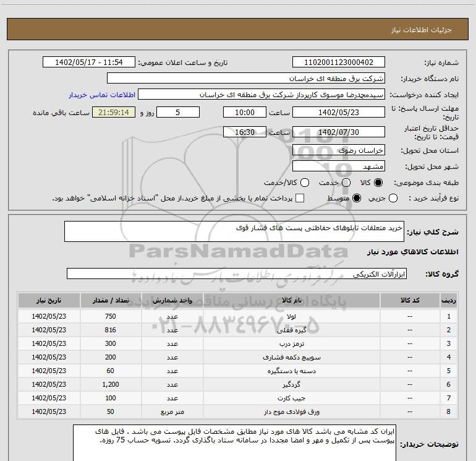Click the اطلاعات کالاهای مورد نیاز section title
Image resolution: width=476 pixels, height=461 pixels.
[x=413, y=252]
